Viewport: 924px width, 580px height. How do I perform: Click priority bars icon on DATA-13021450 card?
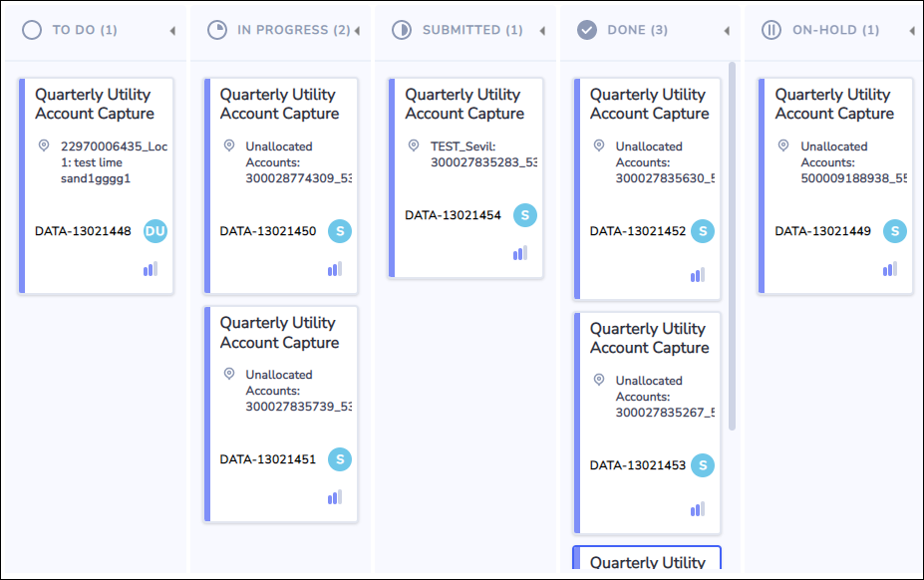tap(335, 269)
